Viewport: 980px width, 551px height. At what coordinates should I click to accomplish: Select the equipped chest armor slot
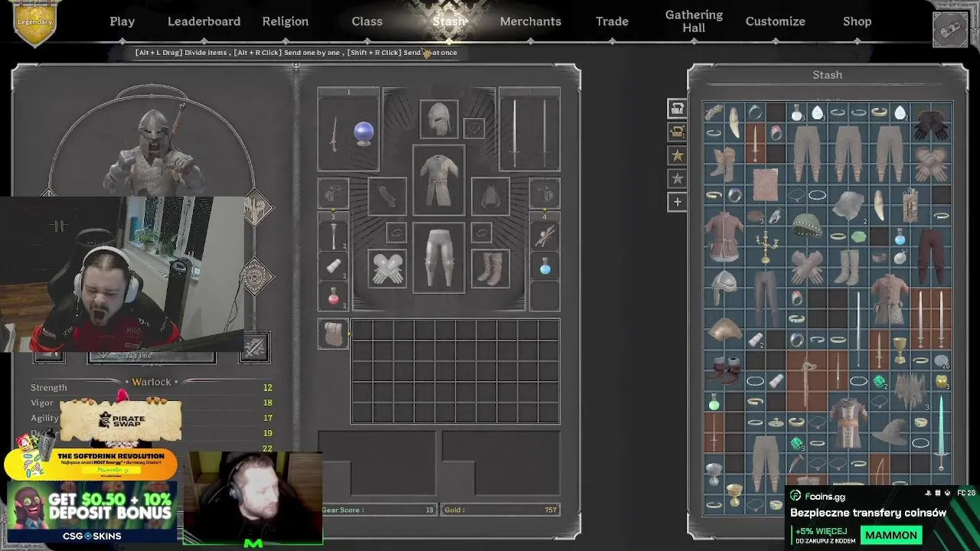pos(439,181)
